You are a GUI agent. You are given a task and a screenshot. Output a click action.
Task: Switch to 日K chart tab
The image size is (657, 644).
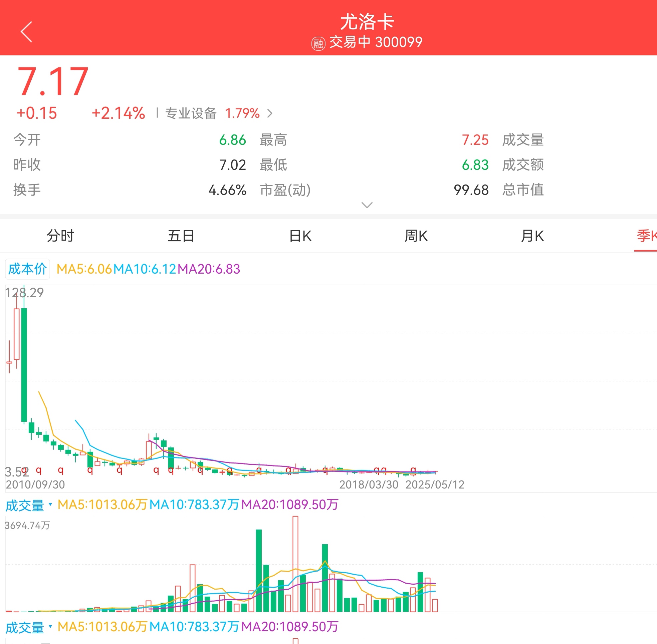(x=300, y=236)
